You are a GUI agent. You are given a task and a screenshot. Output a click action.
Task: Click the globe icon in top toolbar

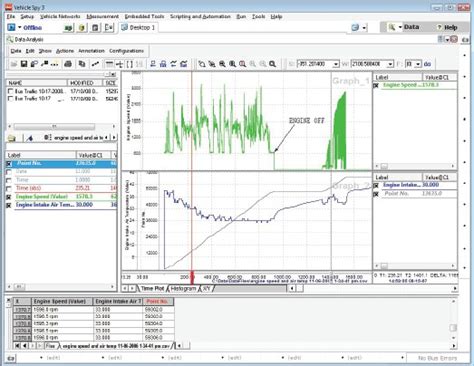click(x=355, y=28)
